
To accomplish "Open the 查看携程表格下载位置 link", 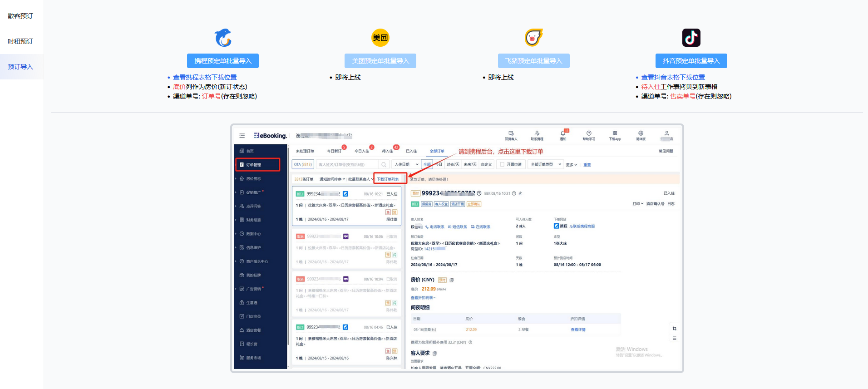I will click(205, 77).
